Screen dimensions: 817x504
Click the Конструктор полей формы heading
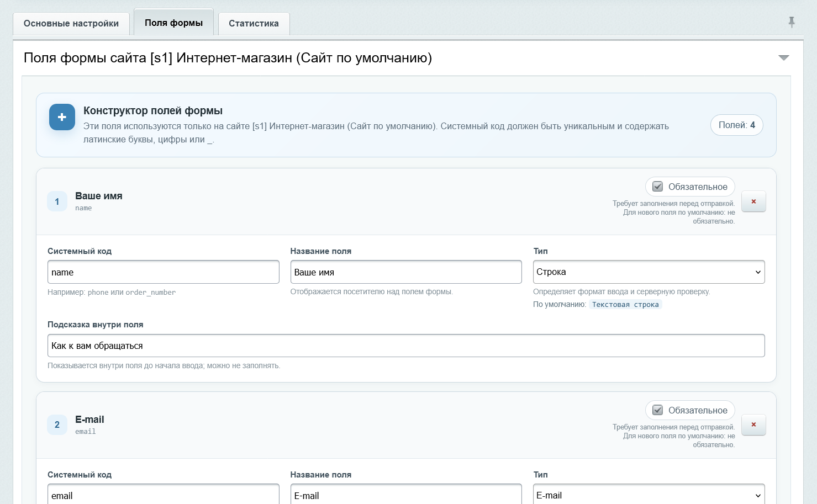coord(153,110)
